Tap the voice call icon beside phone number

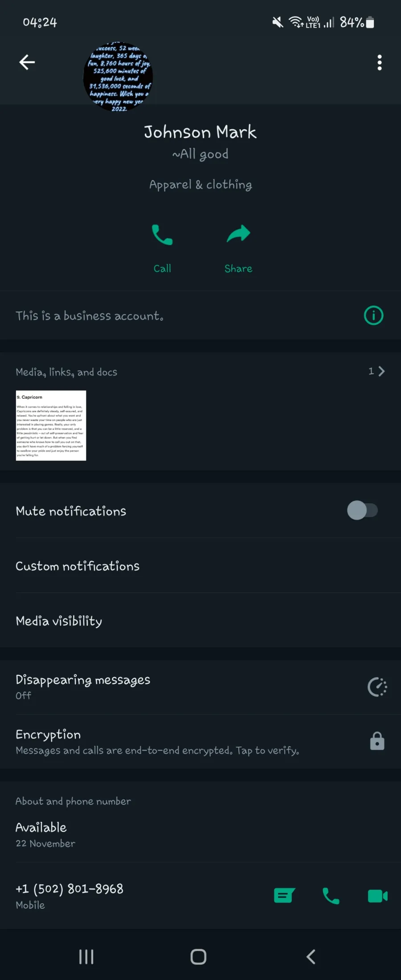(x=331, y=896)
